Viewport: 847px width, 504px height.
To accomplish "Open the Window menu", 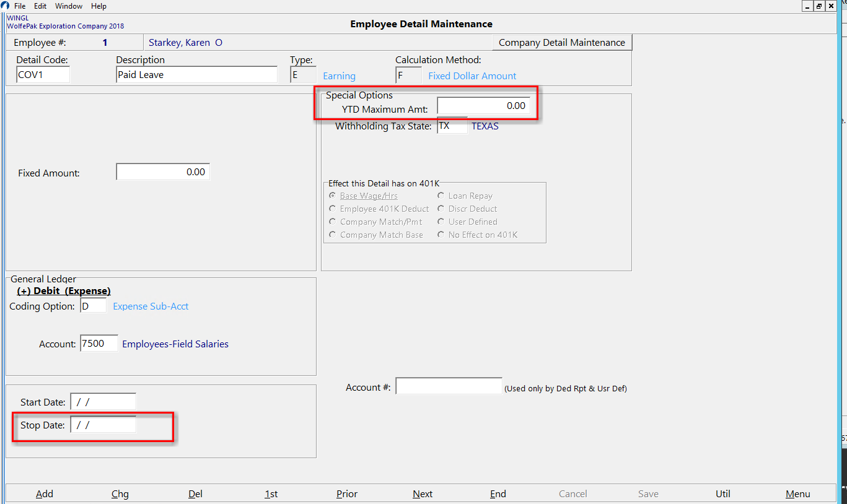I will pyautogui.click(x=68, y=6).
